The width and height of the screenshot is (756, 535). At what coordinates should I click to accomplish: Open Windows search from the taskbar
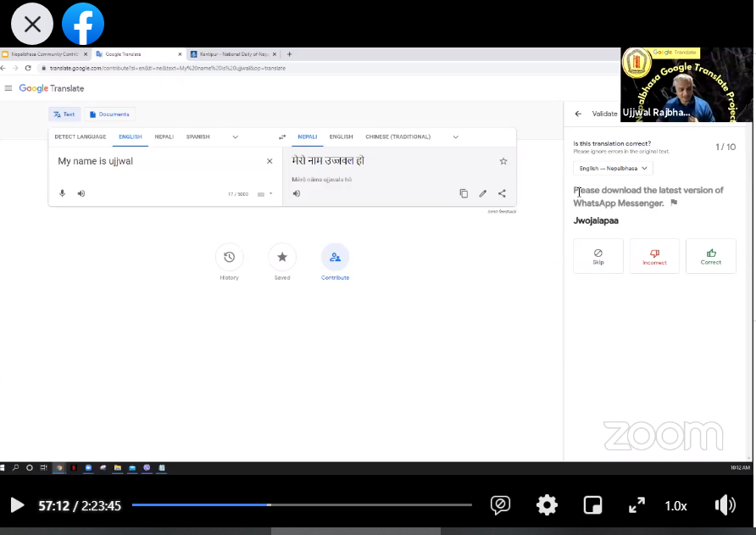pos(15,467)
